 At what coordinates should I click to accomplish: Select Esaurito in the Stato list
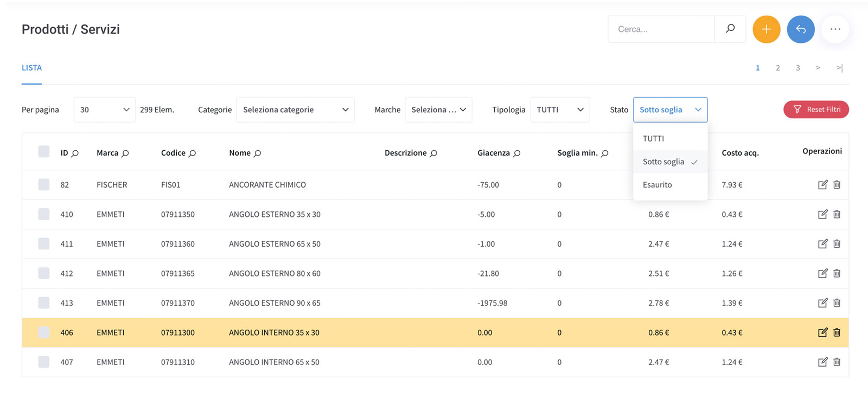(x=670, y=185)
